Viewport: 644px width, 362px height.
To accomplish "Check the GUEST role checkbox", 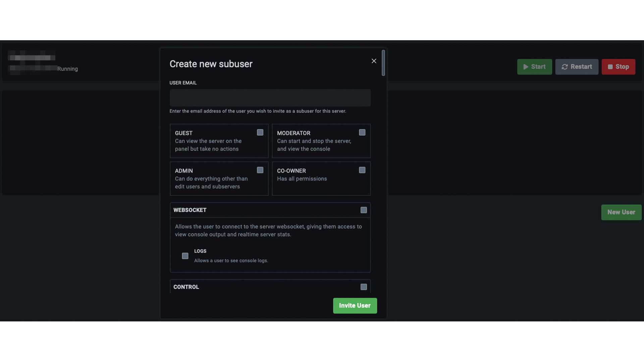I will click(x=260, y=133).
